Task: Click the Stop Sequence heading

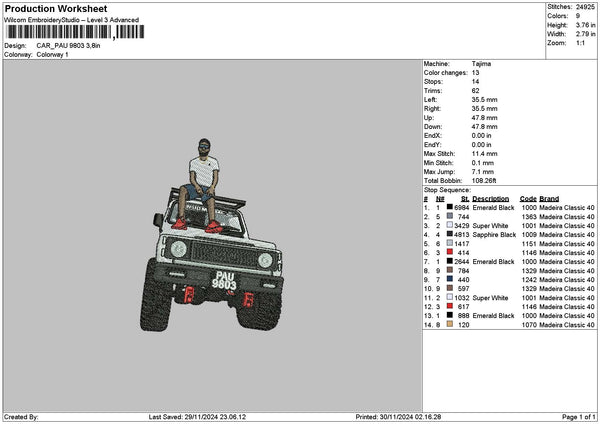Action: click(447, 190)
